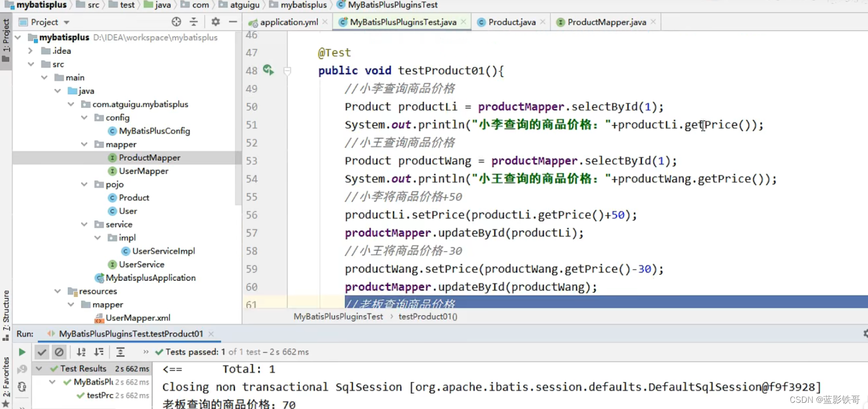Image resolution: width=868 pixels, height=409 pixels.
Task: Collapse the pojo package
Action: click(x=84, y=184)
